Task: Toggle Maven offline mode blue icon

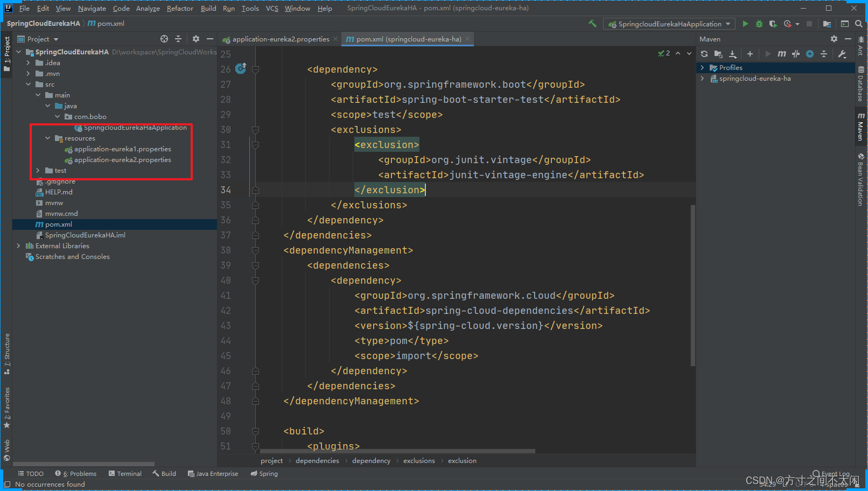Action: tap(810, 54)
